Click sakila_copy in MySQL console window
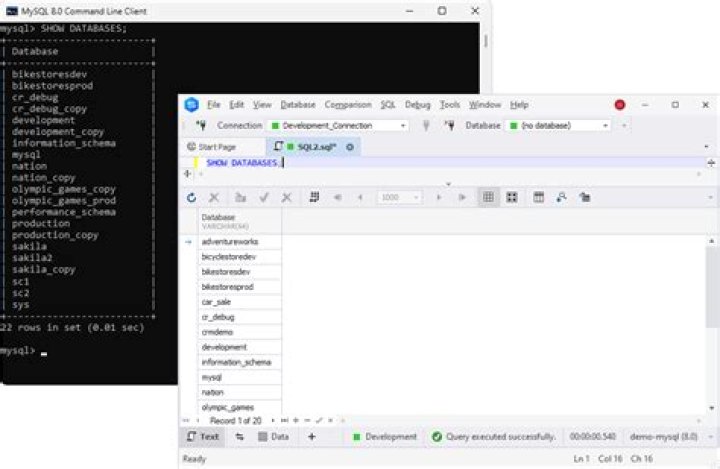Viewport: 720px width, 469px height. [44, 270]
